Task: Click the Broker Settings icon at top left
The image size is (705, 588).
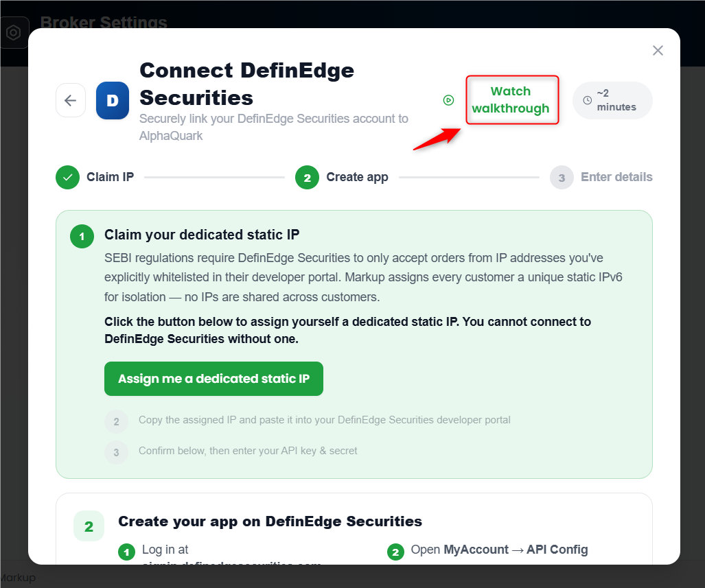Action: [x=14, y=32]
